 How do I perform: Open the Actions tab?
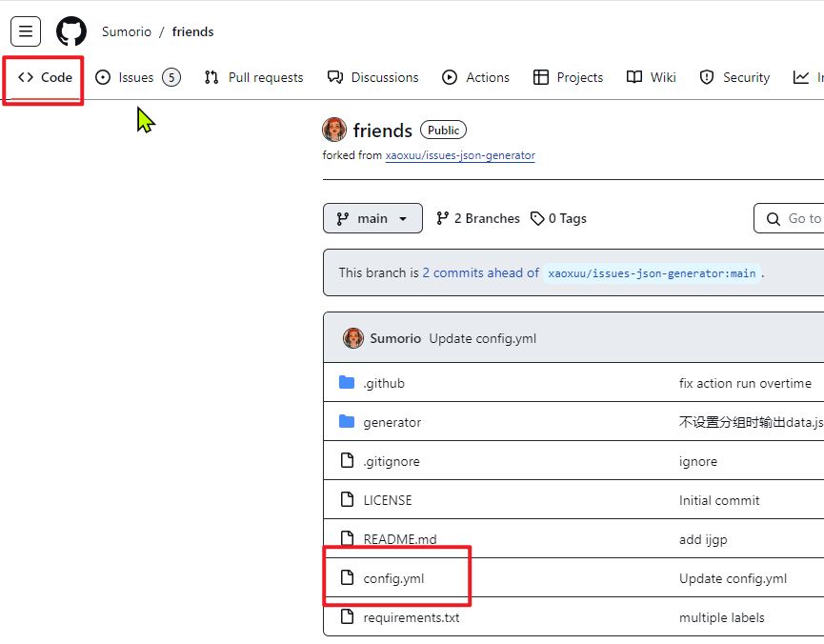(475, 77)
